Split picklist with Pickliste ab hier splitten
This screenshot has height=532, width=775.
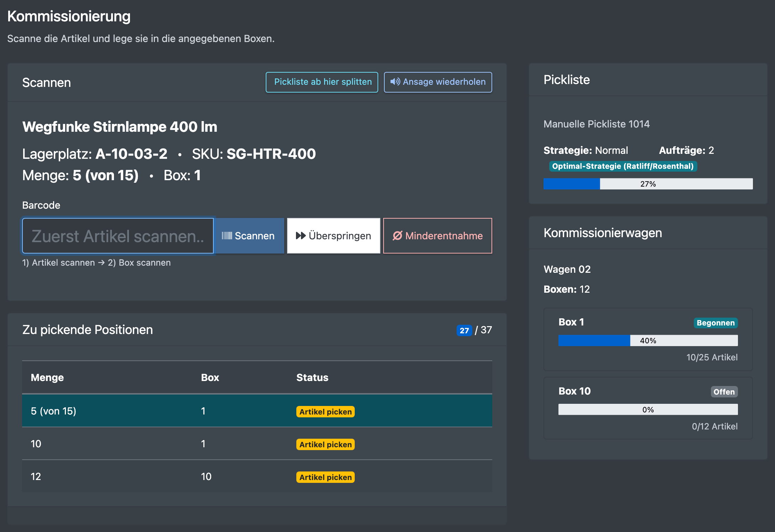click(322, 82)
